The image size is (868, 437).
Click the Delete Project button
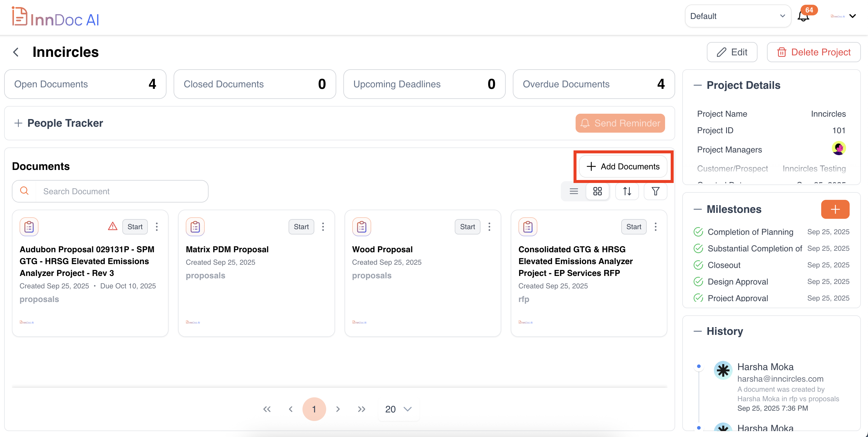point(813,52)
